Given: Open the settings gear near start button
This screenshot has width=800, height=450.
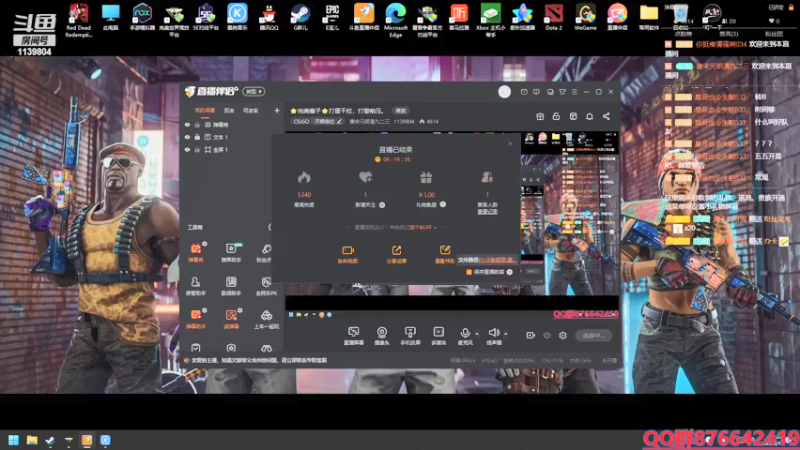Looking at the screenshot, I should (563, 335).
